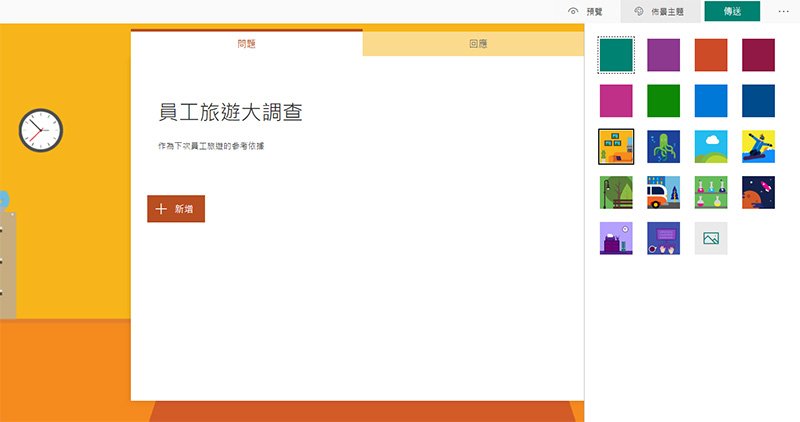The width and height of the screenshot is (800, 422).
Task: Click the form title 員工旅遊大調查
Action: (x=231, y=112)
